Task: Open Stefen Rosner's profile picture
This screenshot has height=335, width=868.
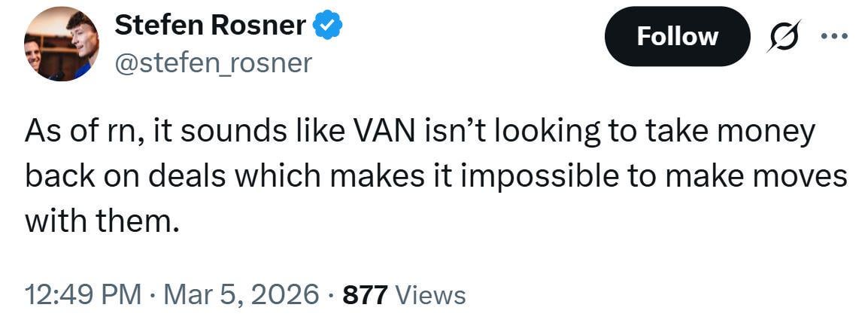Action: [x=61, y=44]
